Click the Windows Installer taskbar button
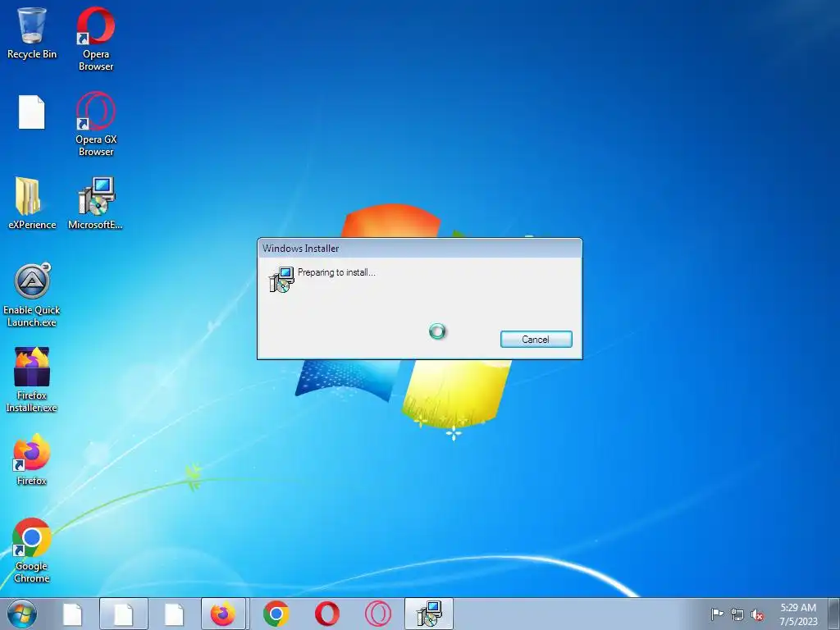 [x=428, y=614]
